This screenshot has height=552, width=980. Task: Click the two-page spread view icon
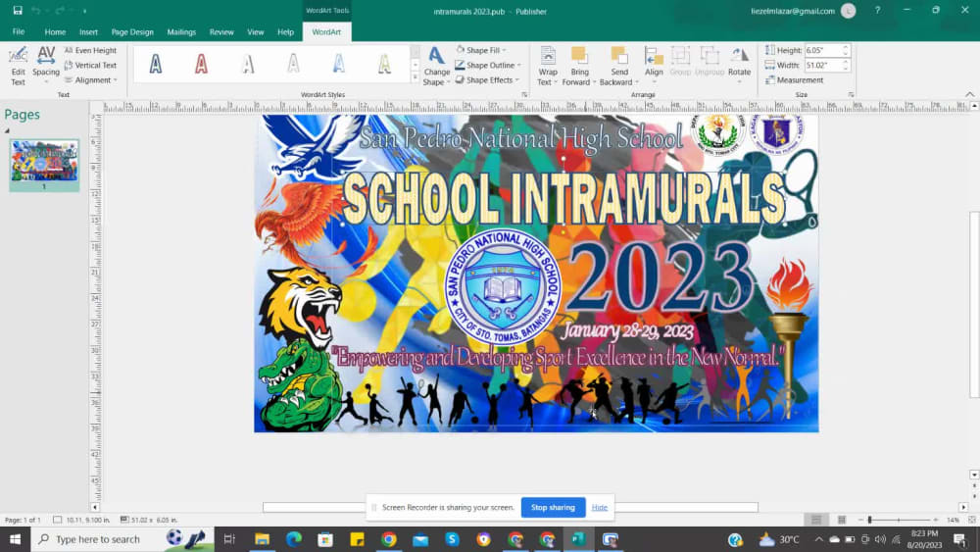pyautogui.click(x=842, y=520)
